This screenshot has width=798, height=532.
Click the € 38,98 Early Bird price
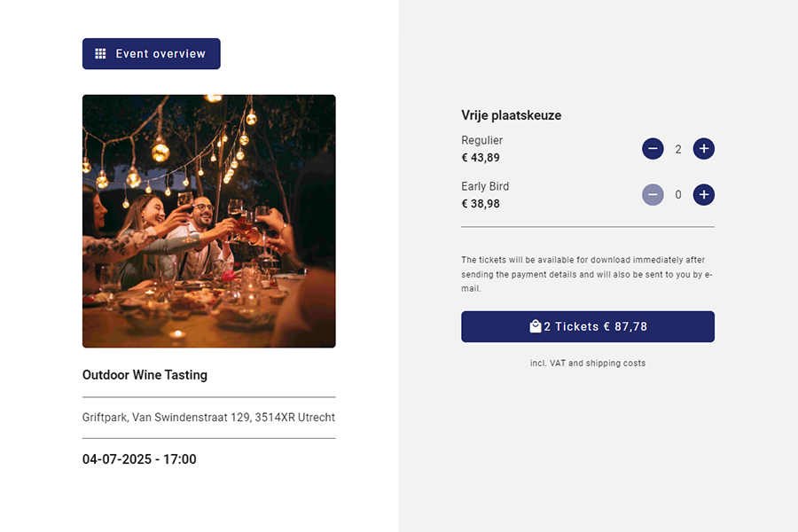481,204
